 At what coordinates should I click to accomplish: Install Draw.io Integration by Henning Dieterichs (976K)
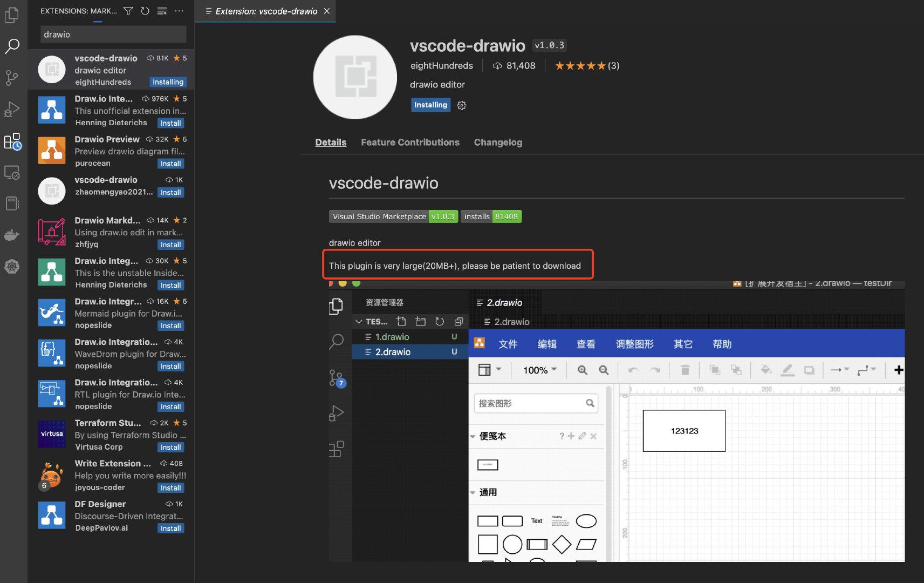170,123
